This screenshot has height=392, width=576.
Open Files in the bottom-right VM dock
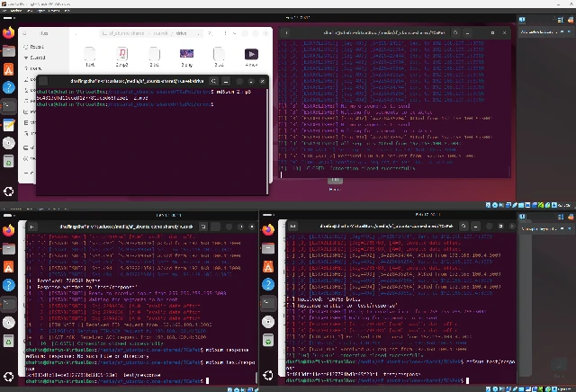[x=268, y=248]
